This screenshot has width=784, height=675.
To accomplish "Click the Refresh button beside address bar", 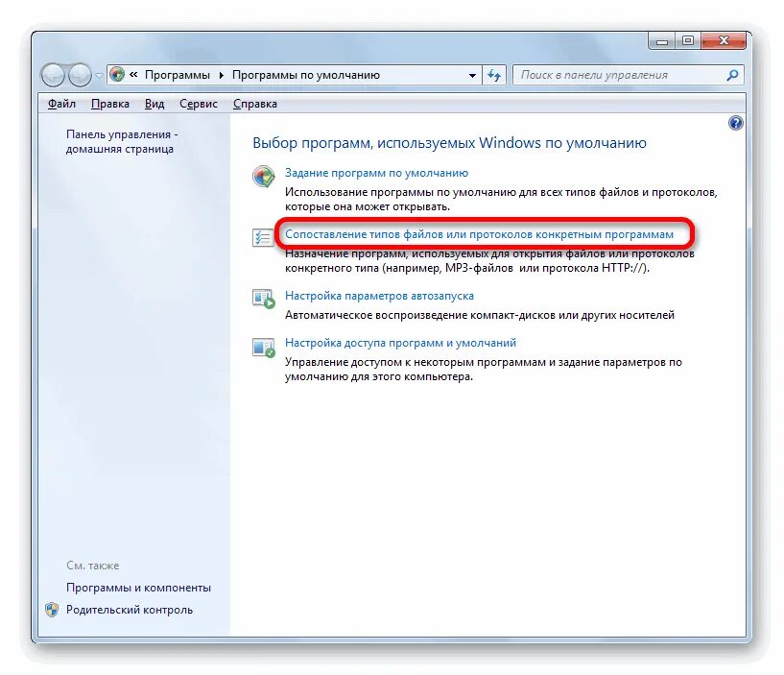I will click(x=494, y=75).
